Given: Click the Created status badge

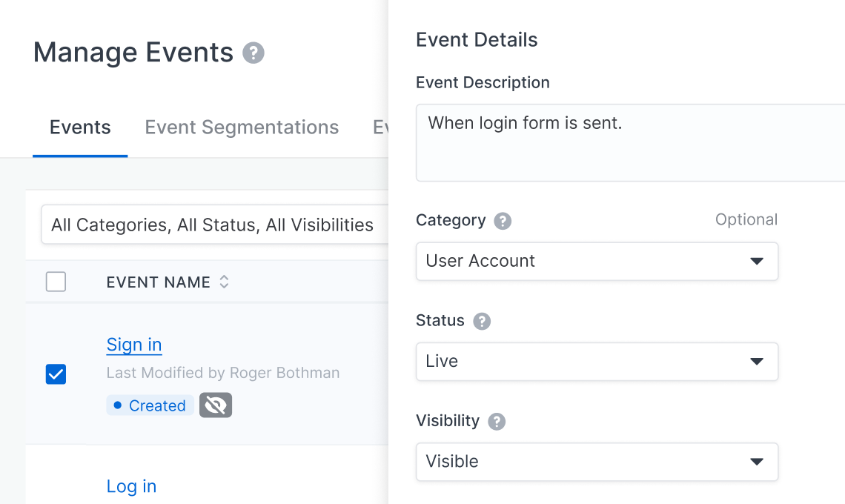Looking at the screenshot, I should (x=150, y=405).
